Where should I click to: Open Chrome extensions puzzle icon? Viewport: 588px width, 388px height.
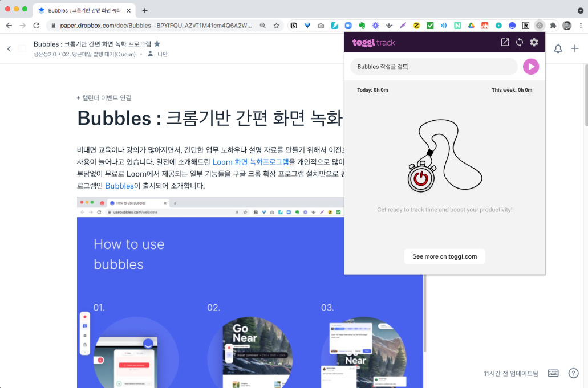coord(553,26)
